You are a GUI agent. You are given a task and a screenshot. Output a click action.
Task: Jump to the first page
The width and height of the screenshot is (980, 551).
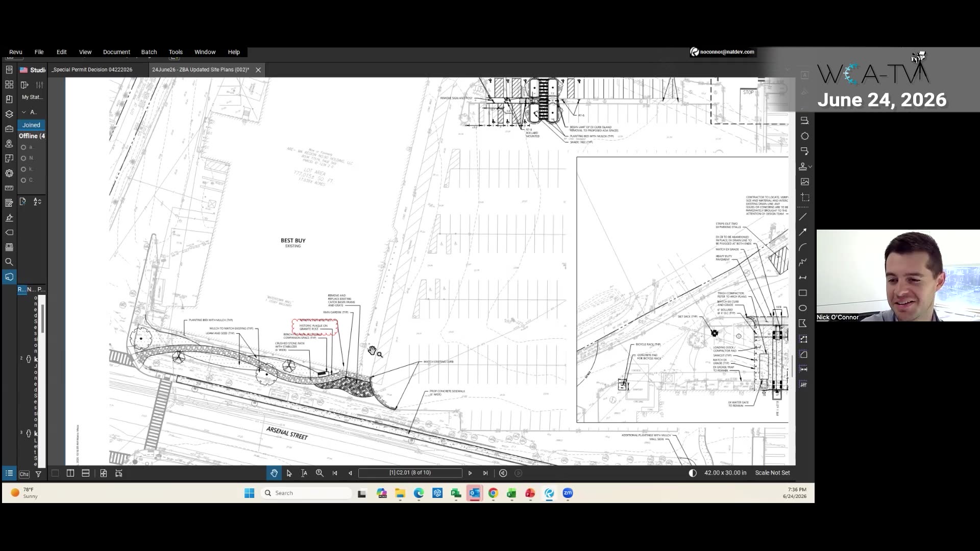click(335, 473)
